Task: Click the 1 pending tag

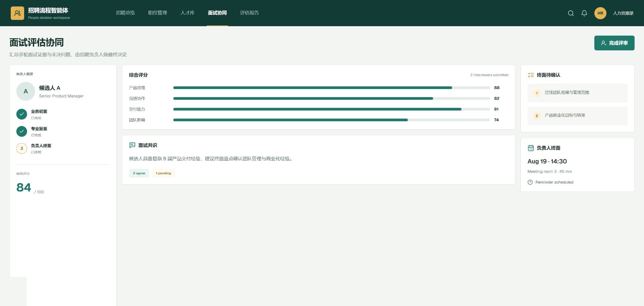Action: click(x=163, y=173)
